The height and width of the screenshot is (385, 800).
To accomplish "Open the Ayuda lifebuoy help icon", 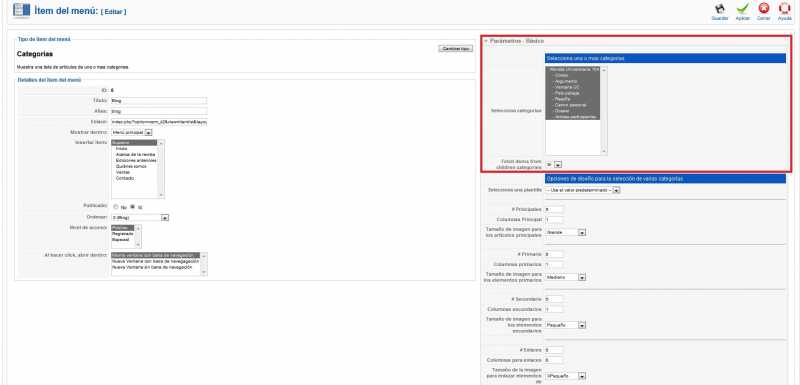I will click(784, 9).
